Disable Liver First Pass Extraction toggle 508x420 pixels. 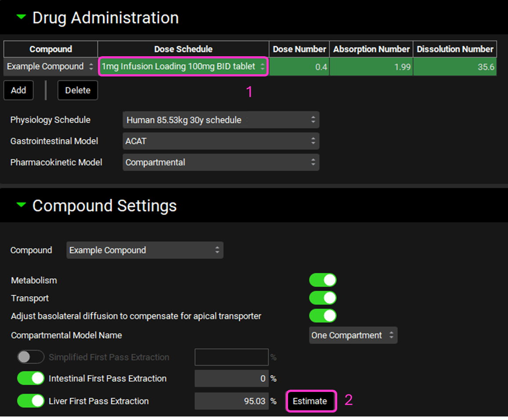point(31,401)
